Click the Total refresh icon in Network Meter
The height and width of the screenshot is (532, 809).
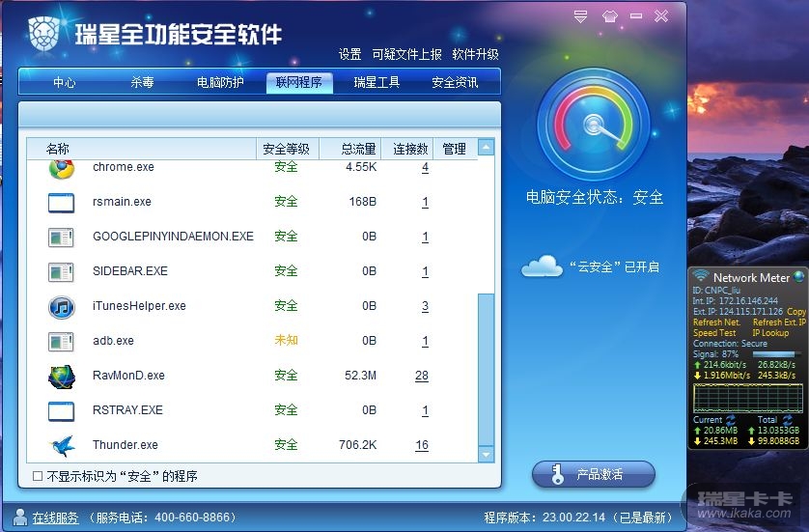click(x=788, y=419)
